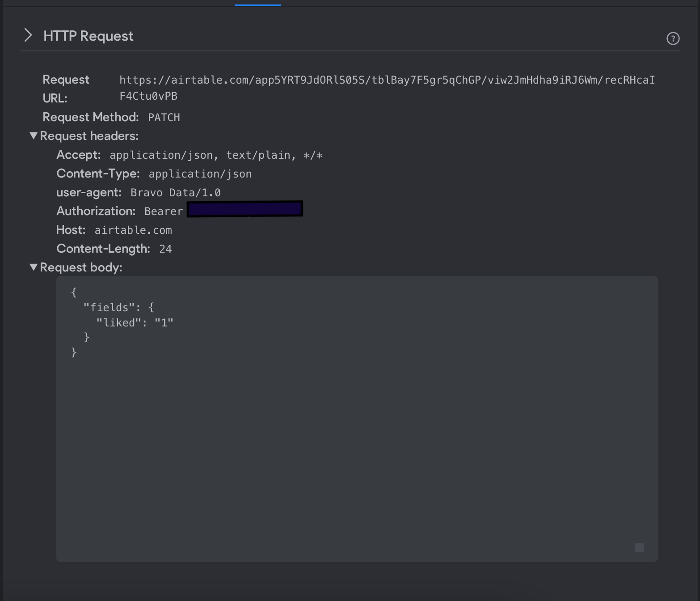This screenshot has height=601, width=700.
Task: Collapse the Request body triangle
Action: click(x=34, y=267)
